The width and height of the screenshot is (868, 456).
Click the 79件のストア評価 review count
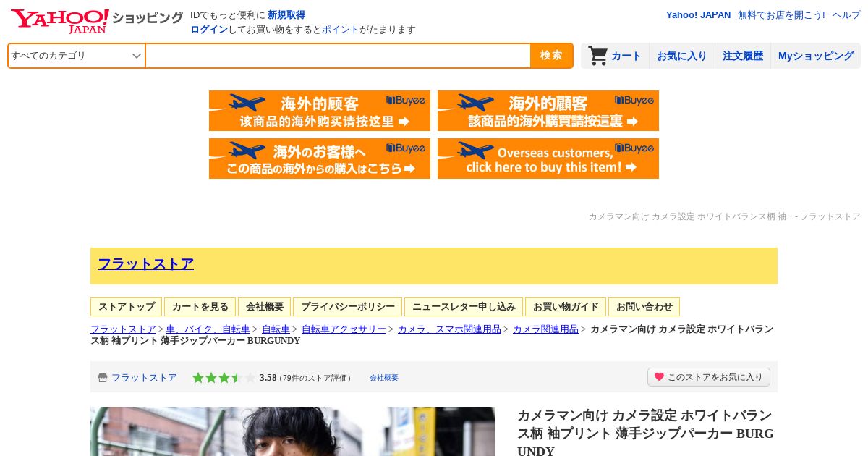click(315, 378)
